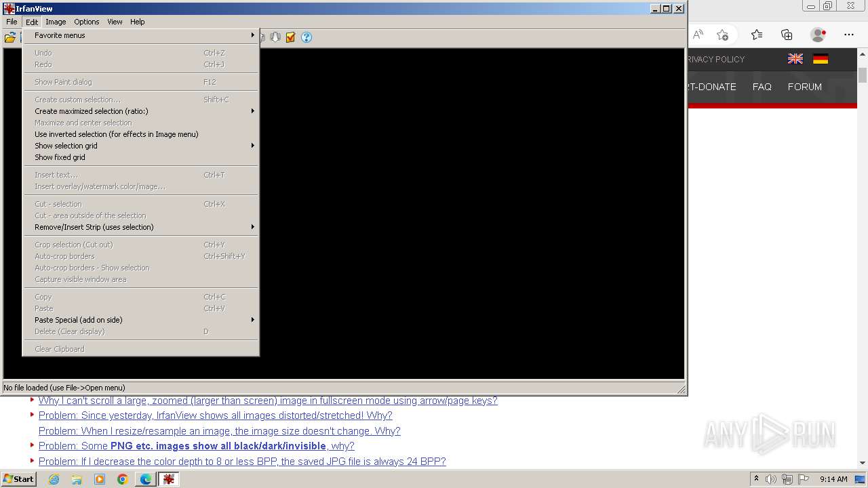This screenshot has height=488, width=868.
Task: Show hidden tray icons arrow
Action: click(x=756, y=479)
